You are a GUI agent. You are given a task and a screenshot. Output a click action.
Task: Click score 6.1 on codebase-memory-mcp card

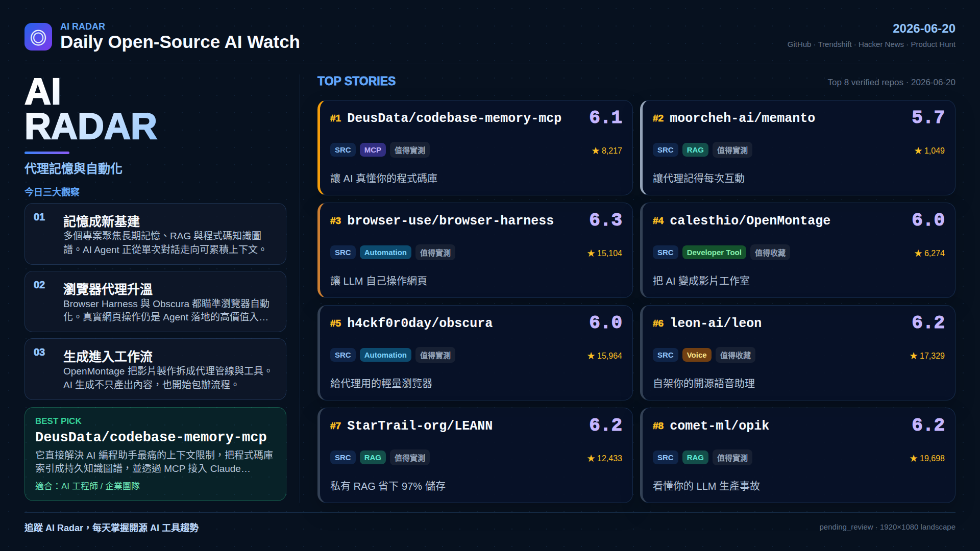coord(605,118)
